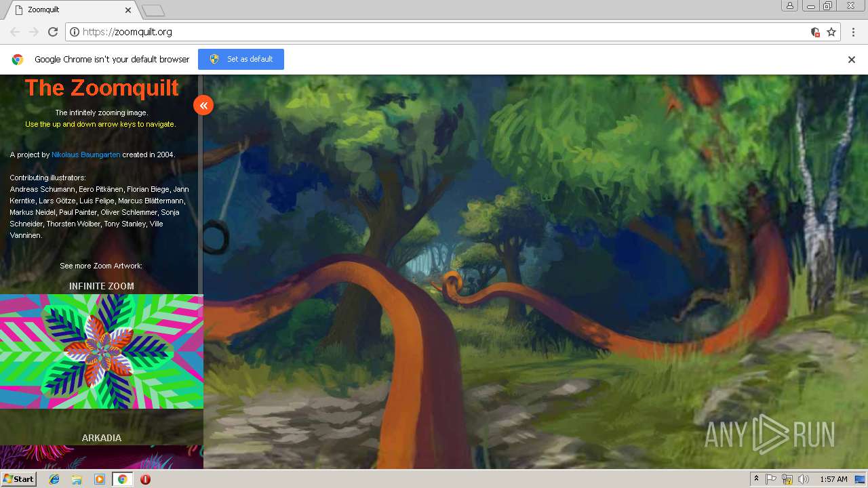The height and width of the screenshot is (488, 868).
Task: Bookmark this page with star icon
Action: 831,32
